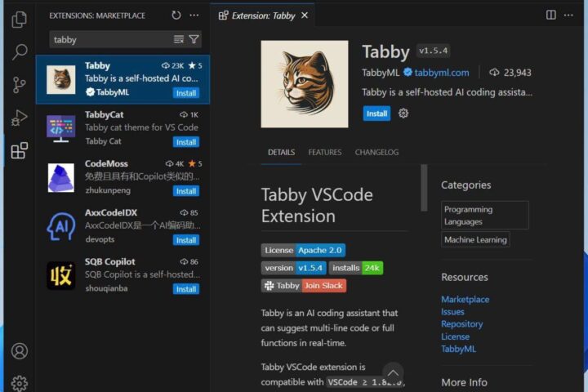Switch to the CHANGELOG tab

click(376, 152)
